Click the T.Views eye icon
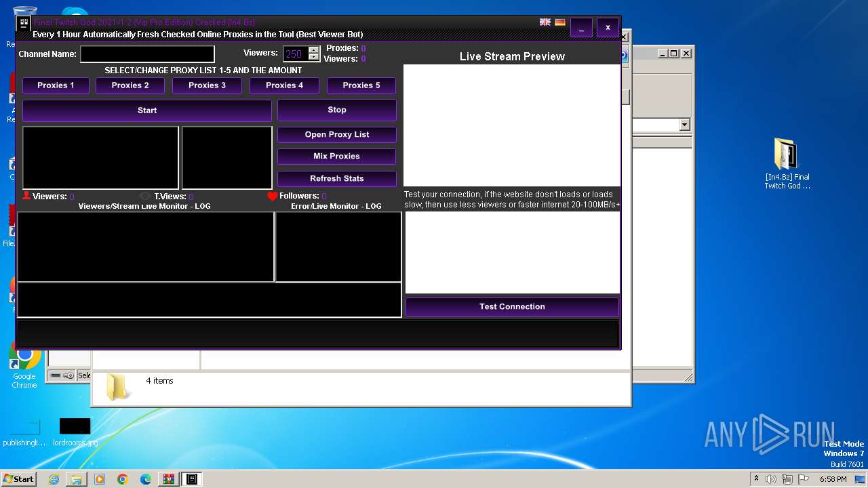This screenshot has height=488, width=868. pyautogui.click(x=145, y=196)
